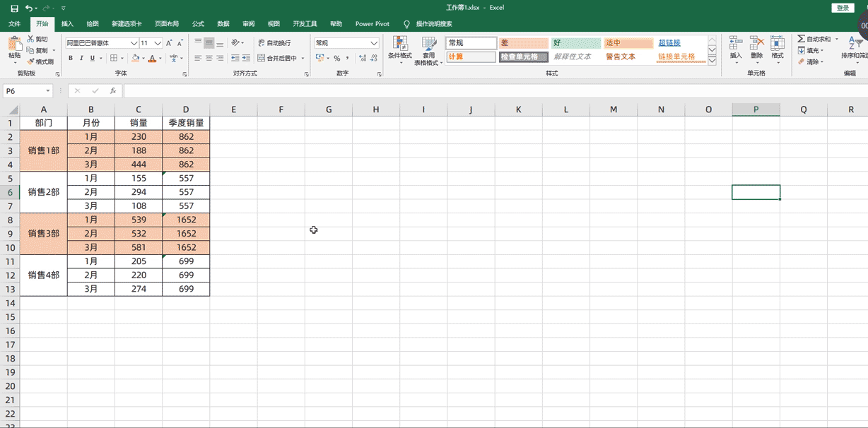Open the font size dropdown showing 11
The height and width of the screenshot is (428, 868).
[158, 43]
